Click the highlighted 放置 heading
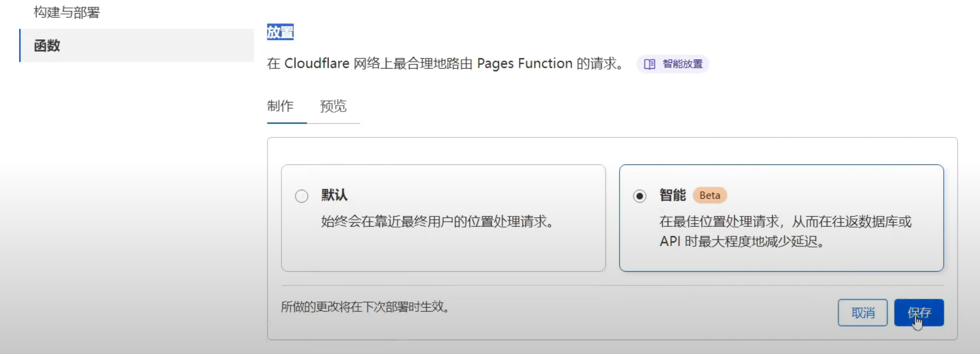980x354 pixels. (280, 32)
